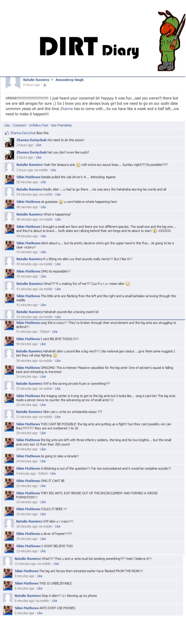
Task: Click Edited on Sibin's blitzkrieg comment
Action: point(43,473)
